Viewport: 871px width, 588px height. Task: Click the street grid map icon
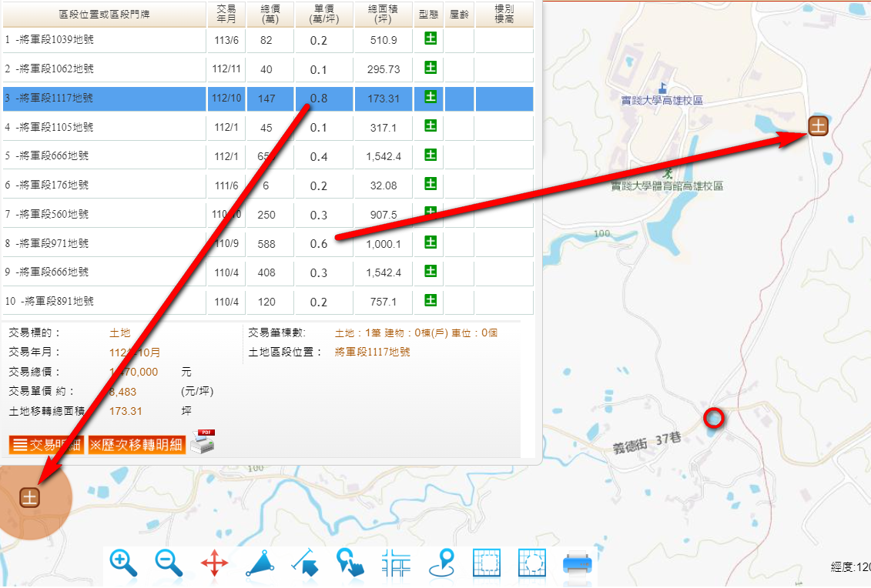click(x=397, y=563)
